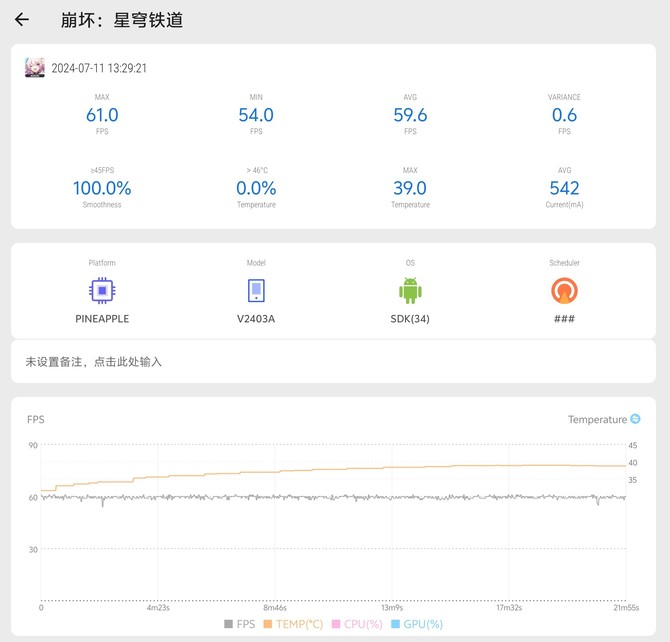Tap the SDK(34) label
670x642 pixels.
point(410,319)
